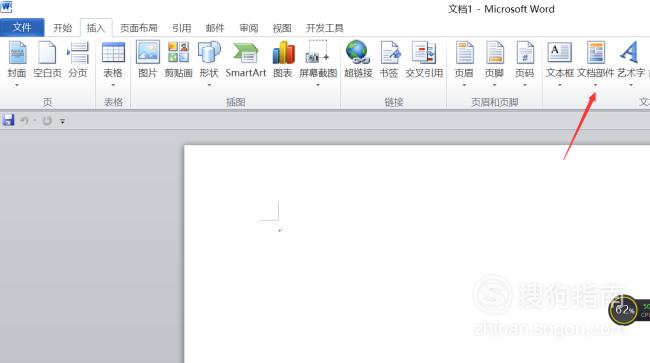Switch to the Home (开始) tab
Viewport: 650px width, 363px height.
[x=63, y=28]
